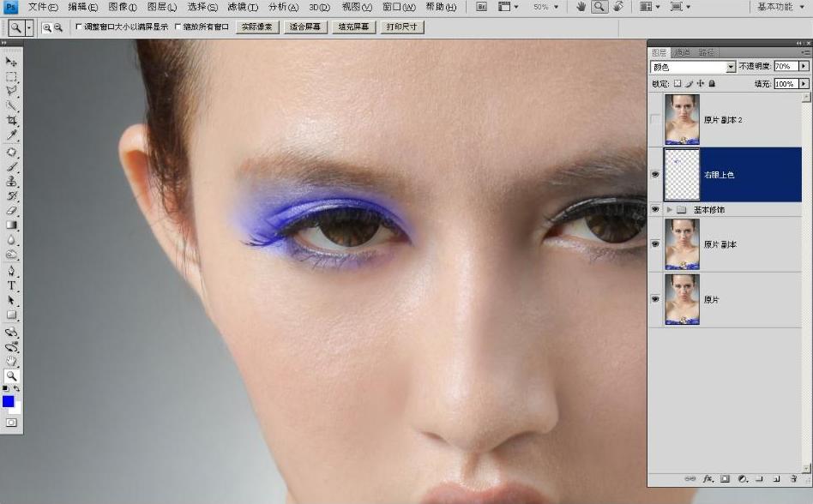
Task: Select the Magic Wand tool
Action: [x=11, y=106]
